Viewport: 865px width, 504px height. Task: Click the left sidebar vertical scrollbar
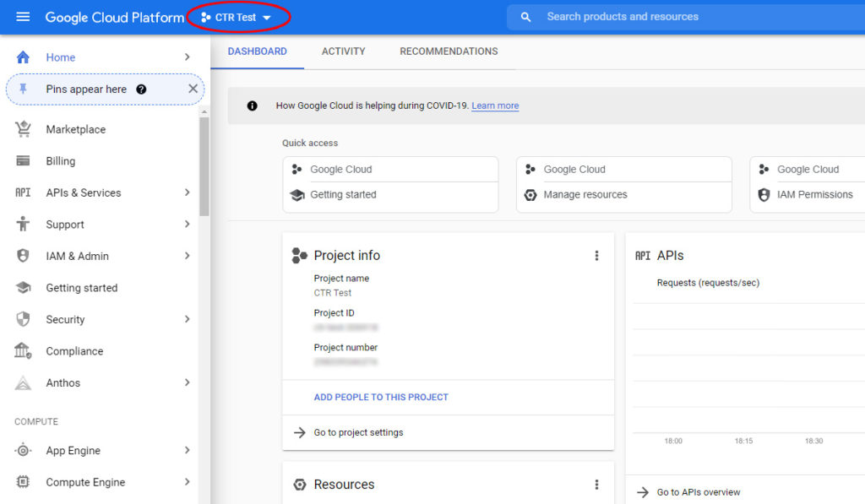204,169
